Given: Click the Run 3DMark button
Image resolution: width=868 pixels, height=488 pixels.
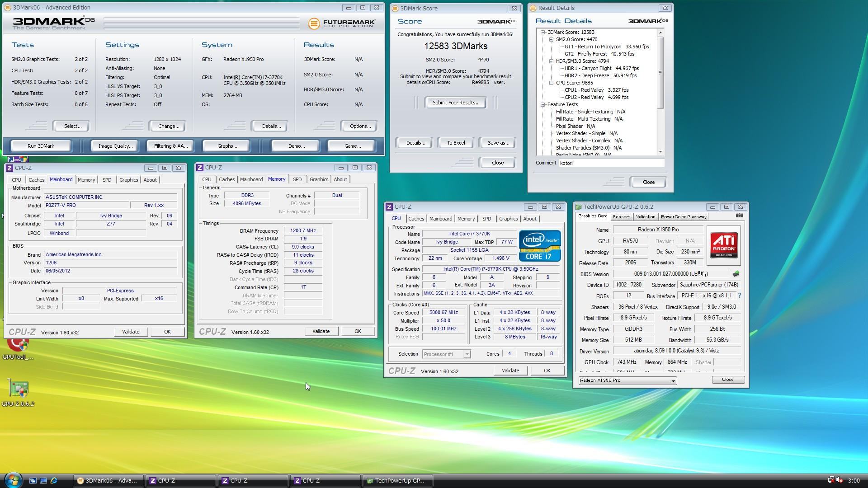Looking at the screenshot, I should pos(41,146).
